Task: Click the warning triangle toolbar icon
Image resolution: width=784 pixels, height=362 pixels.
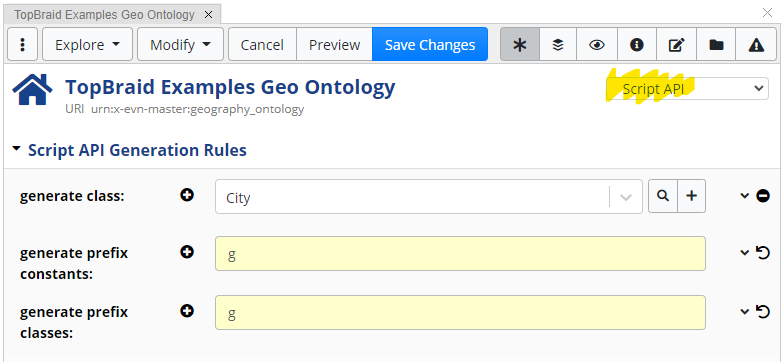Action: point(756,44)
